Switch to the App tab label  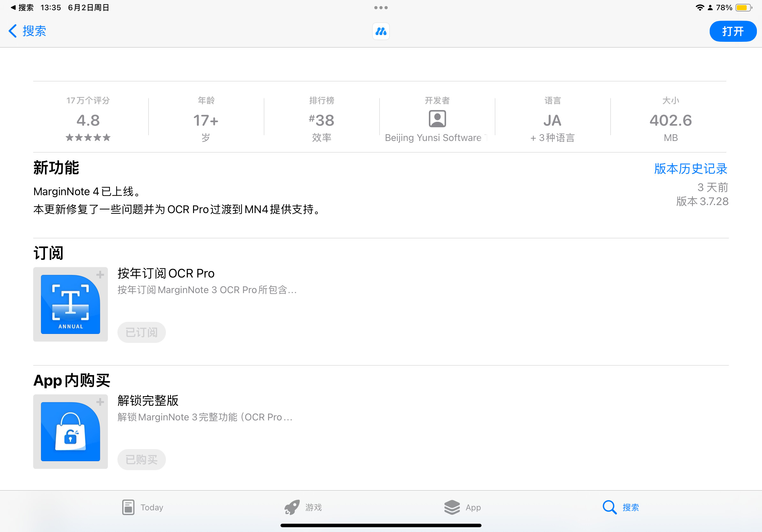[473, 507]
